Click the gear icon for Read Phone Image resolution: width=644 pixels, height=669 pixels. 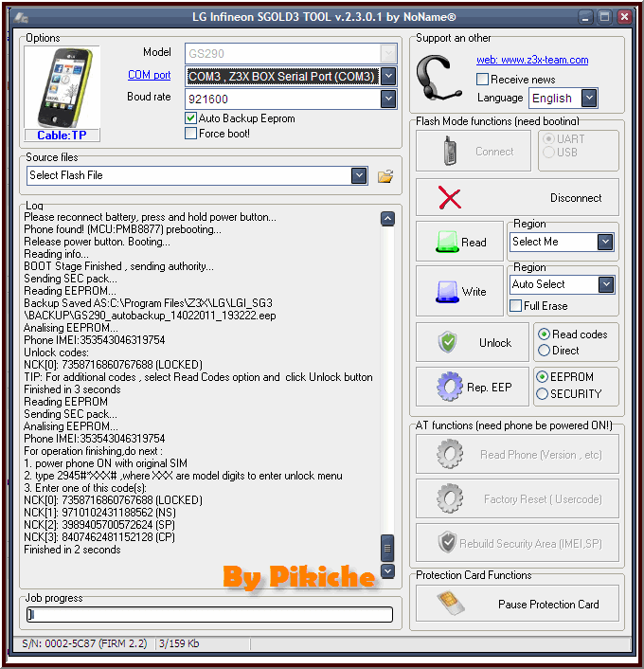[450, 454]
